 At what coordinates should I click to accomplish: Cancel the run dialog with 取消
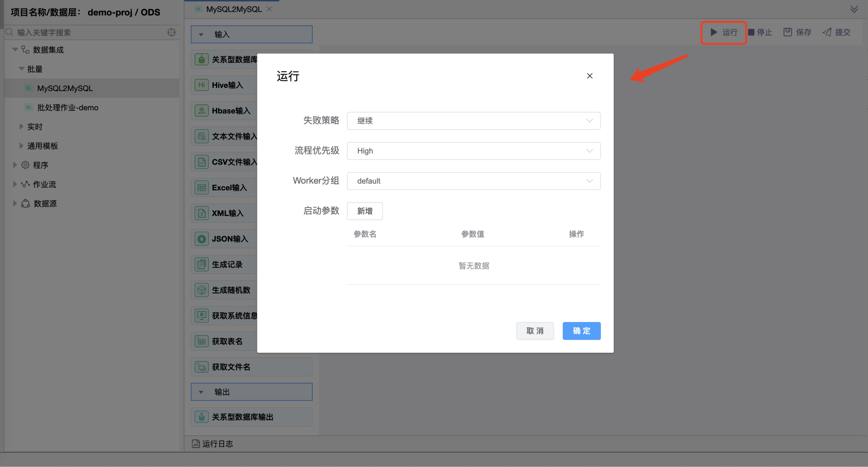tap(535, 331)
